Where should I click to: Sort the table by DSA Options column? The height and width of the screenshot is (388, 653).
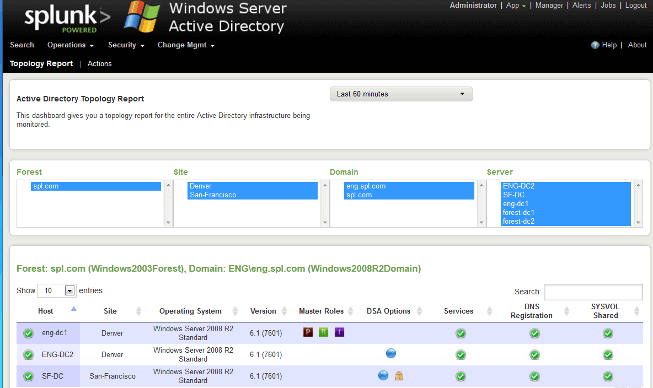pyautogui.click(x=389, y=311)
